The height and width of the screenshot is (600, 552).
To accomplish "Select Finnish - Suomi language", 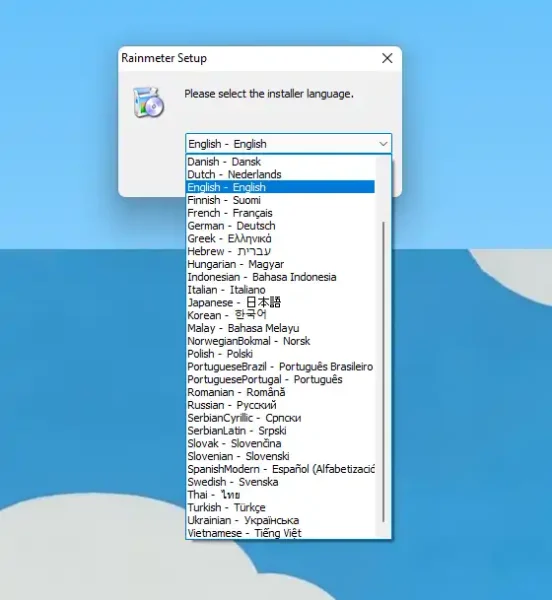I will click(280, 200).
